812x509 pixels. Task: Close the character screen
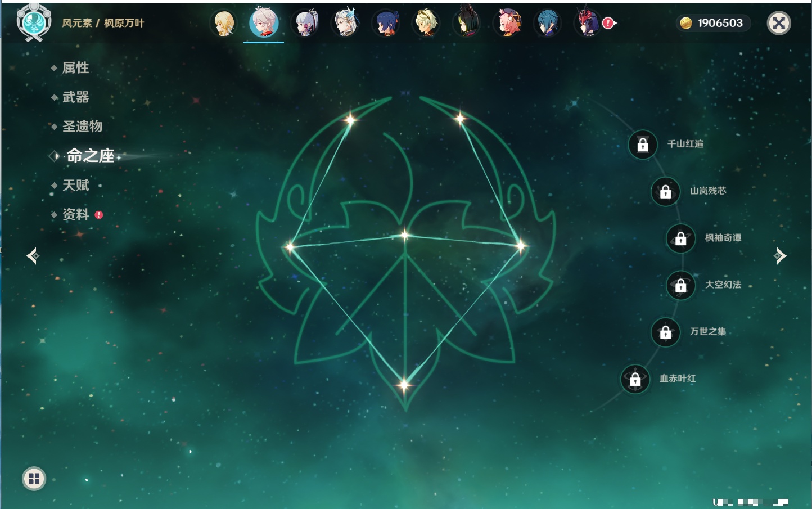click(779, 23)
